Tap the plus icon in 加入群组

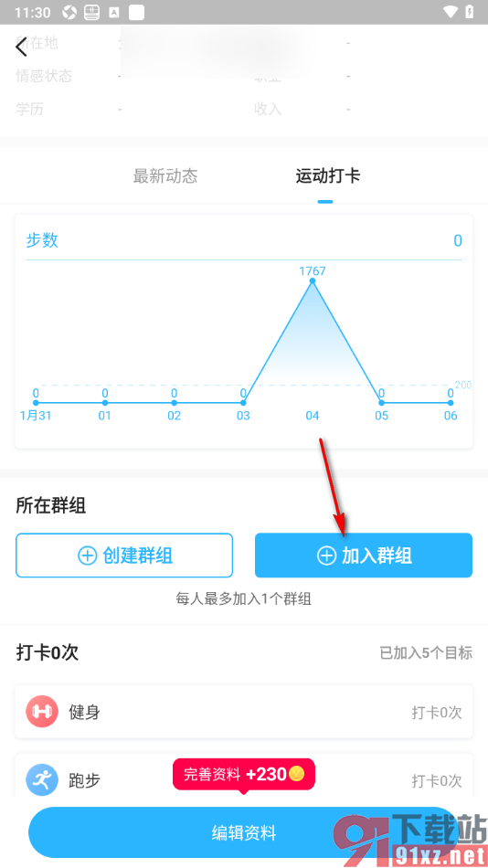coord(326,556)
